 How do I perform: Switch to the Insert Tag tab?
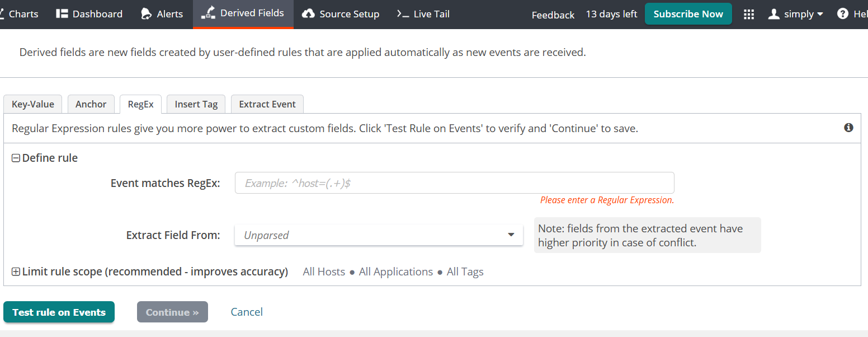[x=196, y=104]
